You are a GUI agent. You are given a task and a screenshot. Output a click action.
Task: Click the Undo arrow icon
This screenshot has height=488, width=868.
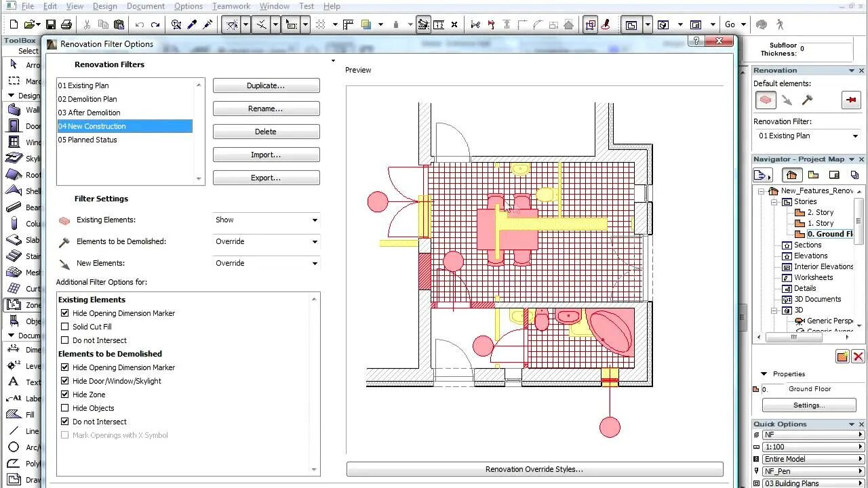(x=139, y=24)
